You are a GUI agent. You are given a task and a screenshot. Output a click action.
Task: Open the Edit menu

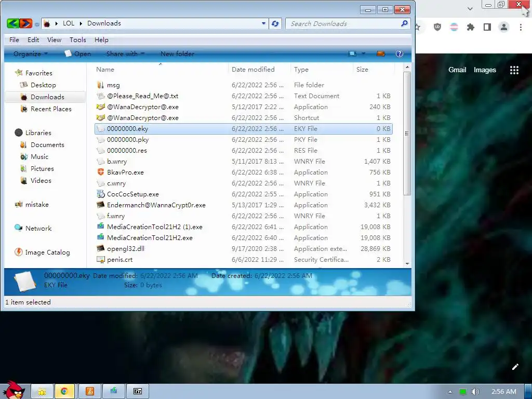click(33, 39)
